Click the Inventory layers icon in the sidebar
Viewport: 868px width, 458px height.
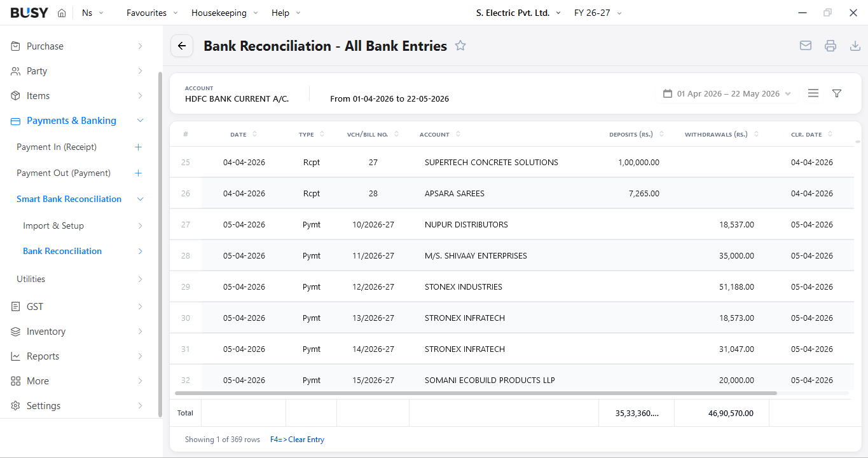(16, 332)
